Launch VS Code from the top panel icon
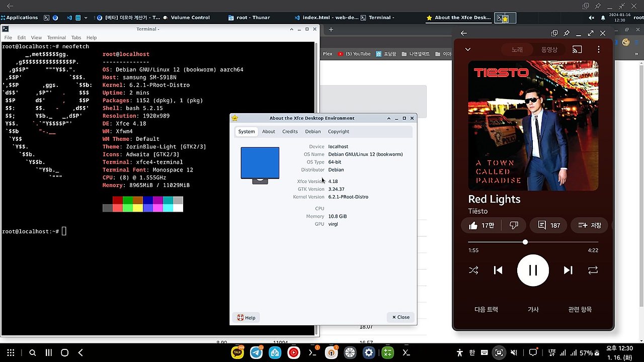This screenshot has width=644, height=362. click(68, 18)
